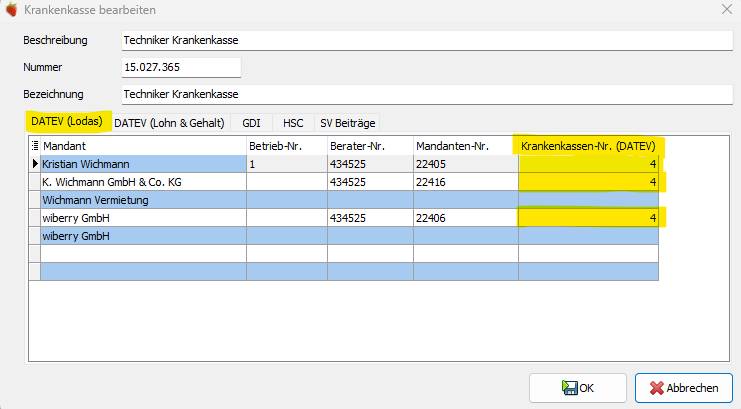The image size is (741, 409).
Task: Click Mandanten-Nr. 22406
Action: pyautogui.click(x=466, y=218)
